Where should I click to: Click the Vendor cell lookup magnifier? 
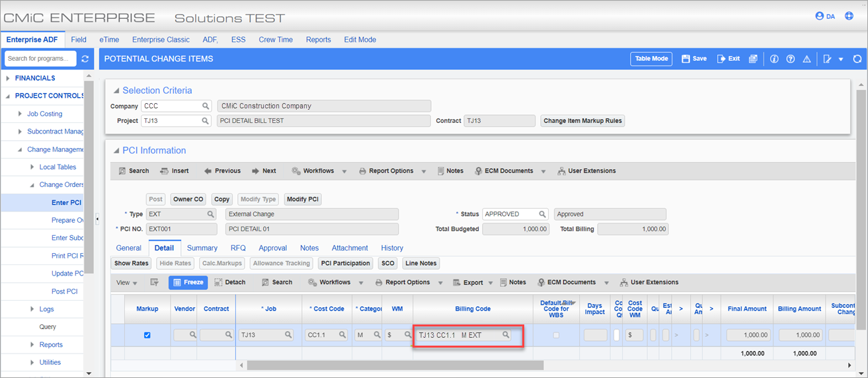[193, 335]
